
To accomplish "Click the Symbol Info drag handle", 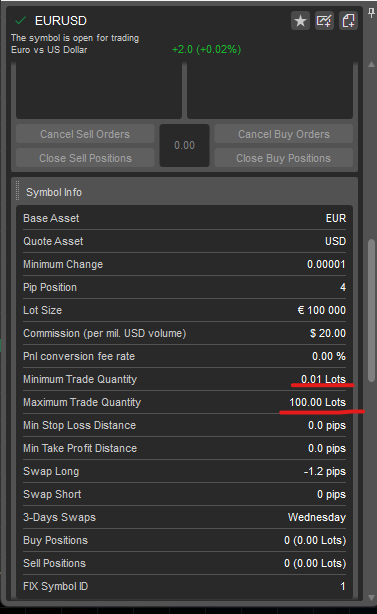I will (17, 191).
